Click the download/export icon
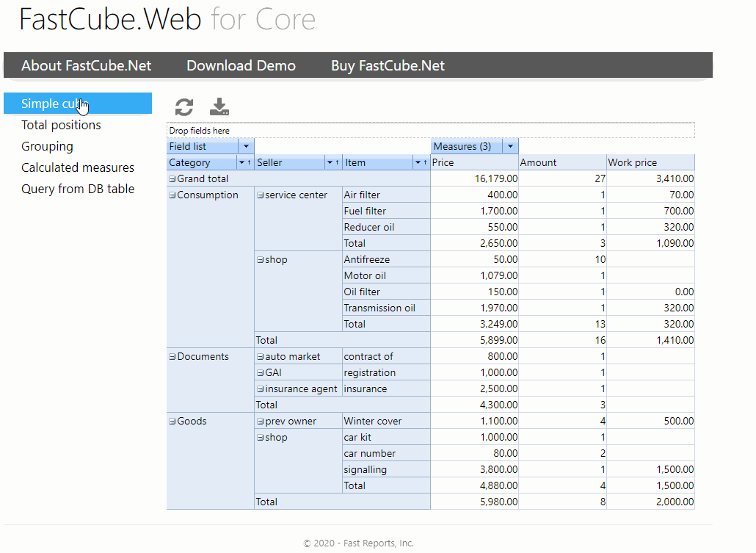Image resolution: width=756 pixels, height=553 pixels. pos(219,106)
